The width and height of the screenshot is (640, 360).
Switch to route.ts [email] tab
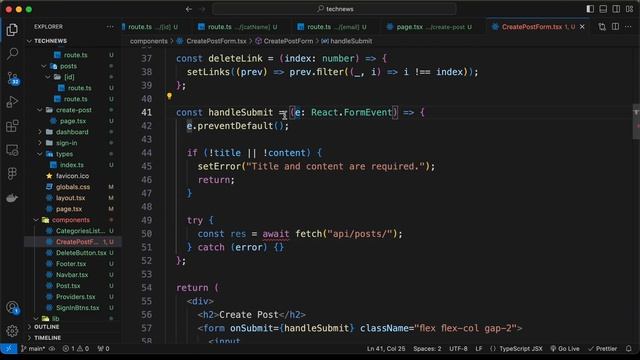click(332, 27)
